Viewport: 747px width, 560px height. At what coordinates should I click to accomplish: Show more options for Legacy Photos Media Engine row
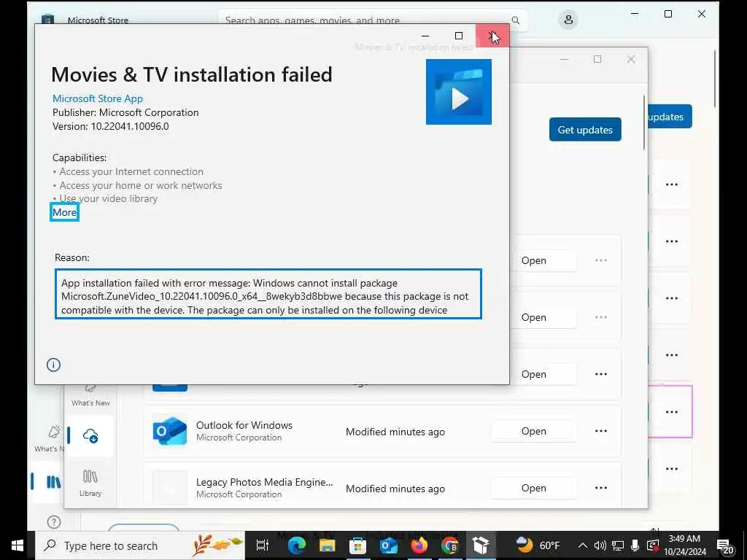601,488
